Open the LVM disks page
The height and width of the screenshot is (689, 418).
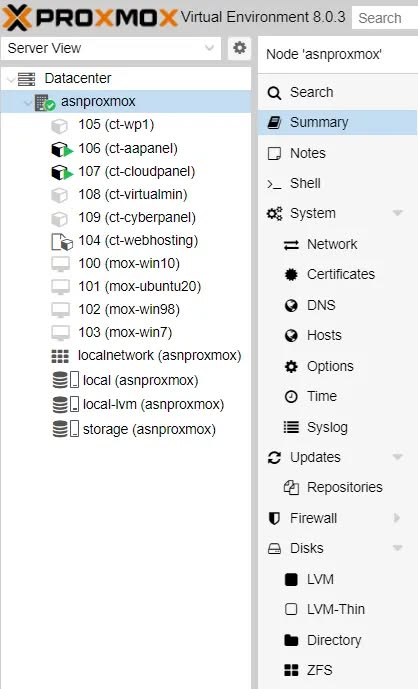337,580
